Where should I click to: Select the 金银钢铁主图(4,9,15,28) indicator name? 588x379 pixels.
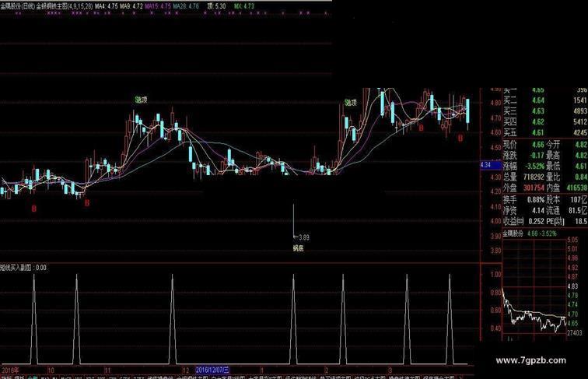(65, 6)
